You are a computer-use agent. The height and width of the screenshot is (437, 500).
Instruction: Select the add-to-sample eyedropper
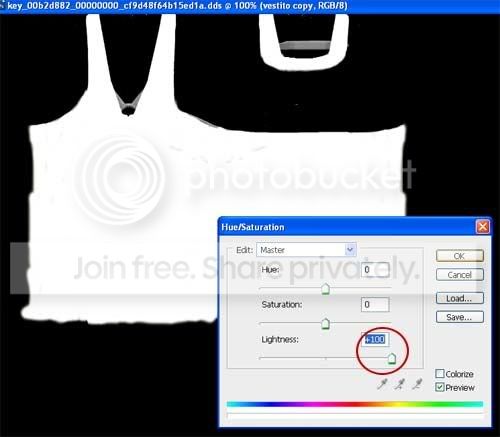click(399, 384)
